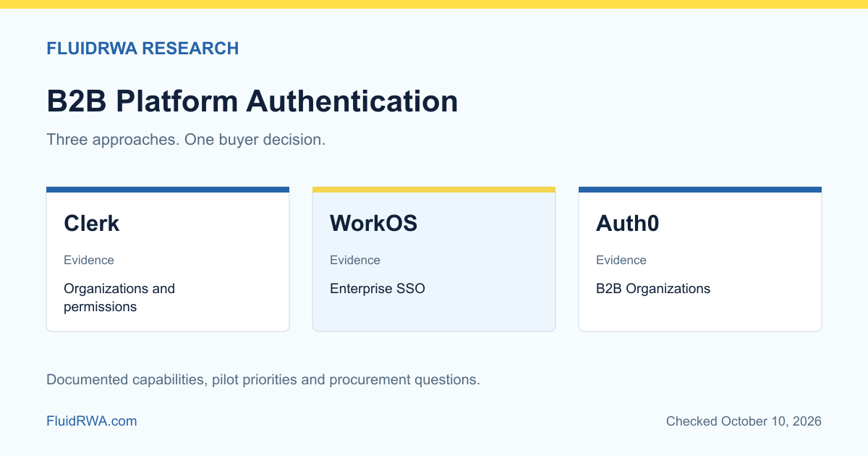The width and height of the screenshot is (868, 456).
Task: Open the FluidRWA.com link
Action: [92, 421]
